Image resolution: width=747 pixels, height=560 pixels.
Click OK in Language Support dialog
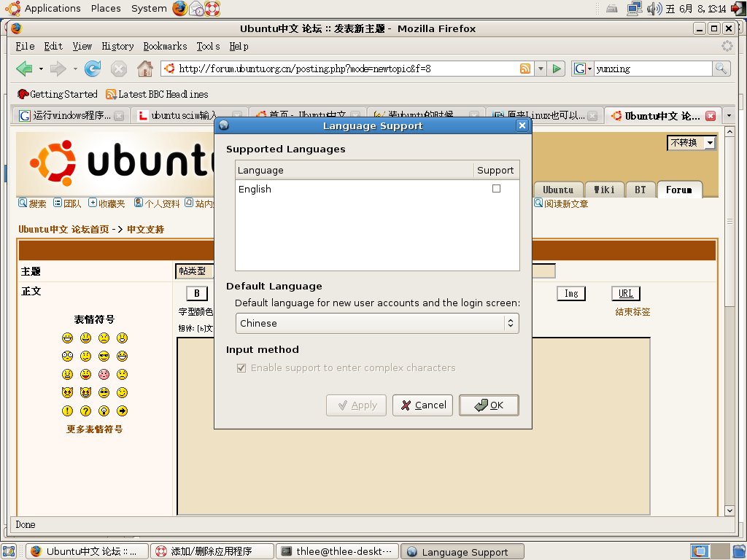pos(489,405)
